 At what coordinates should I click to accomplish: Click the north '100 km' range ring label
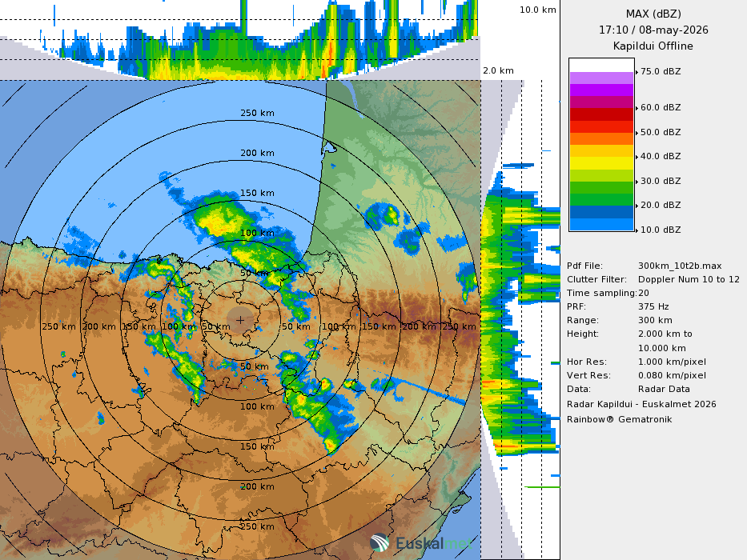pos(257,234)
